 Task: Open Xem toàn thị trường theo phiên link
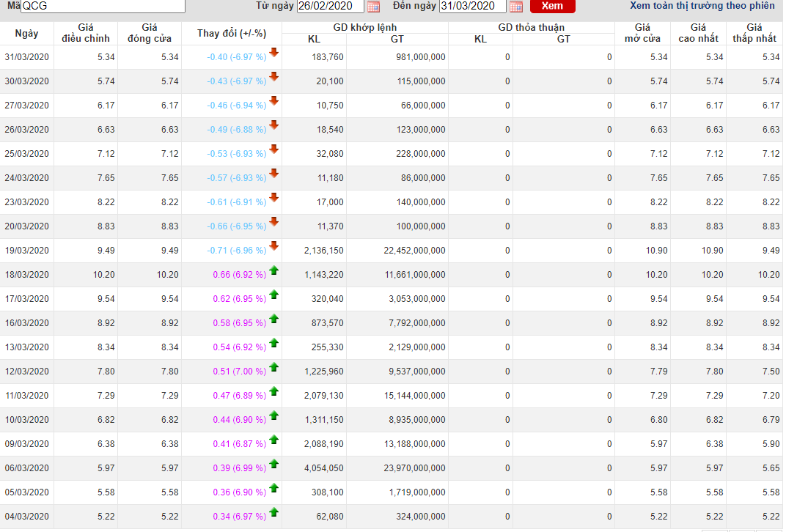[x=702, y=6]
